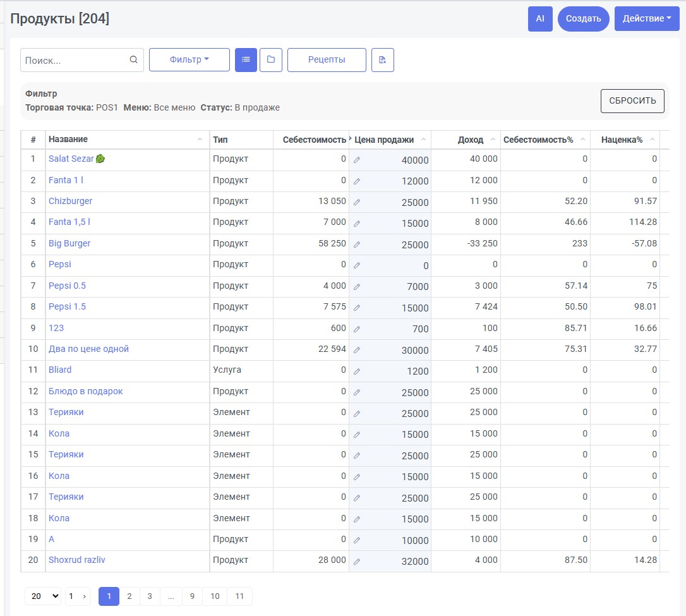This screenshot has width=686, height=616.
Task: Click the search magnifier icon
Action: (133, 59)
